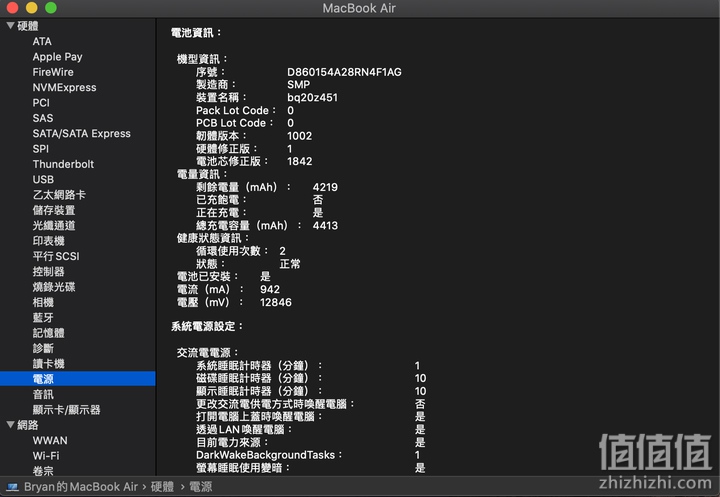Click remaining charge value 4219
Viewport: 720px width, 497px height.
tap(325, 187)
